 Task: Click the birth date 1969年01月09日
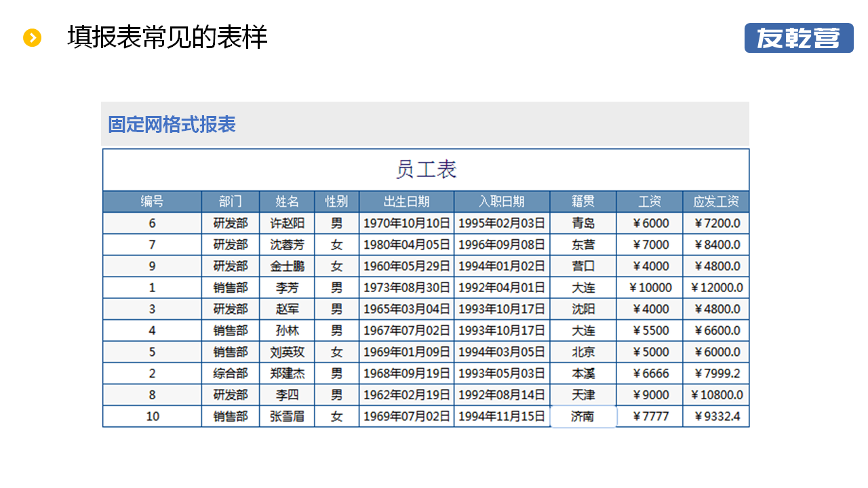point(407,352)
